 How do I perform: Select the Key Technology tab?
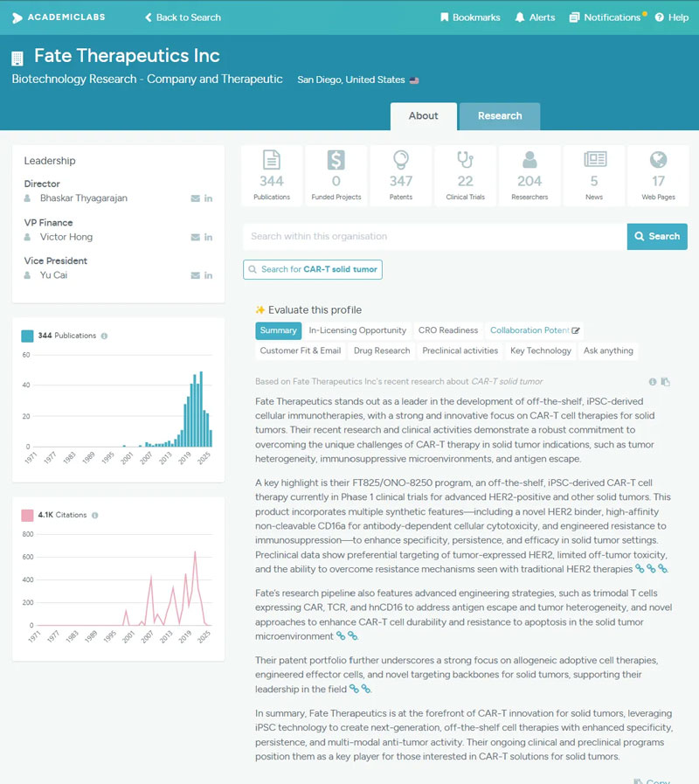tap(541, 351)
